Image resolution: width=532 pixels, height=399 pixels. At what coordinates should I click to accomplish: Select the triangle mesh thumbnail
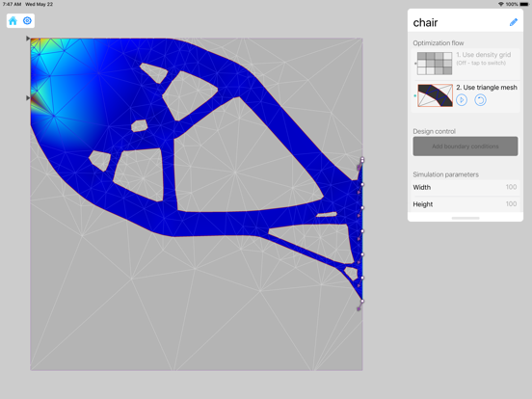(435, 95)
